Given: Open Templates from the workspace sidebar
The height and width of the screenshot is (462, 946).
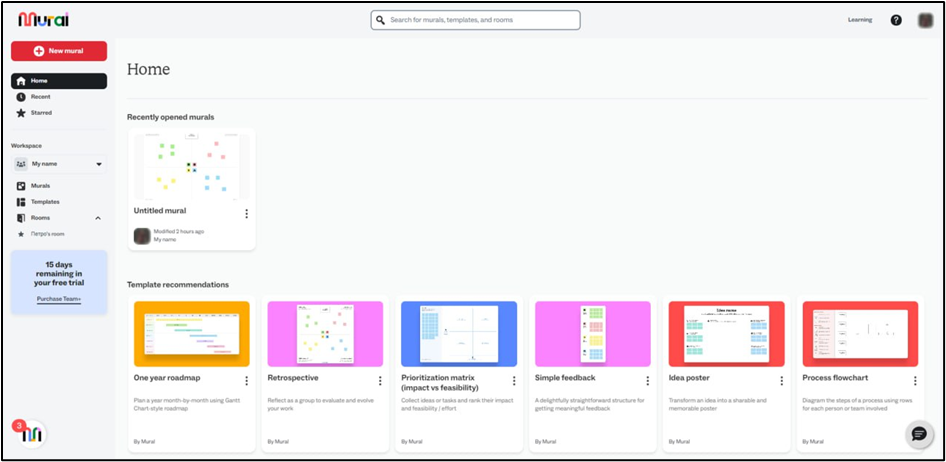Looking at the screenshot, I should coord(45,202).
